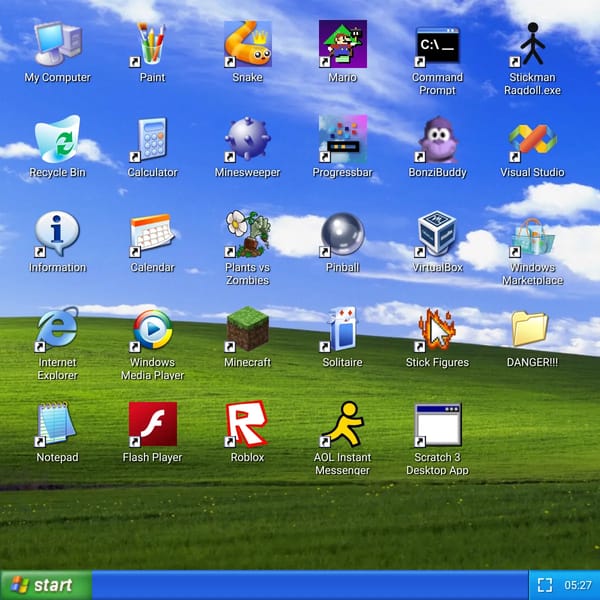Open the Information speech bubble icon

57,234
